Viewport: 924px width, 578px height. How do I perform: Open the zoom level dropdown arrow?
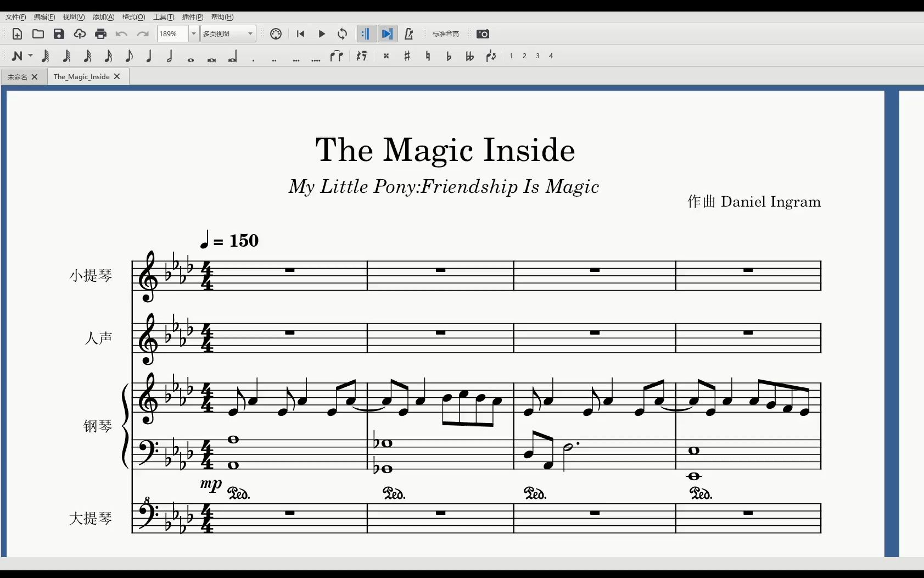[193, 34]
